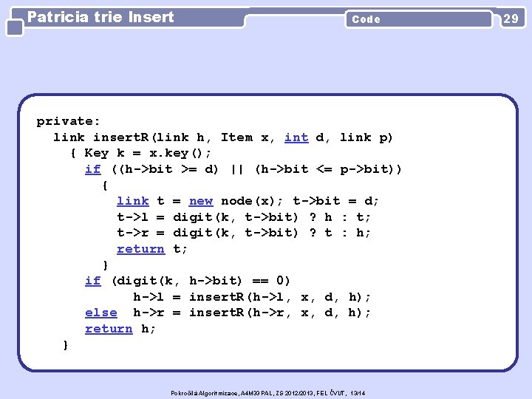Viewport: 532px width, 399px height.
Task: Click the underlined 'int' keyword
Action: tap(296, 137)
